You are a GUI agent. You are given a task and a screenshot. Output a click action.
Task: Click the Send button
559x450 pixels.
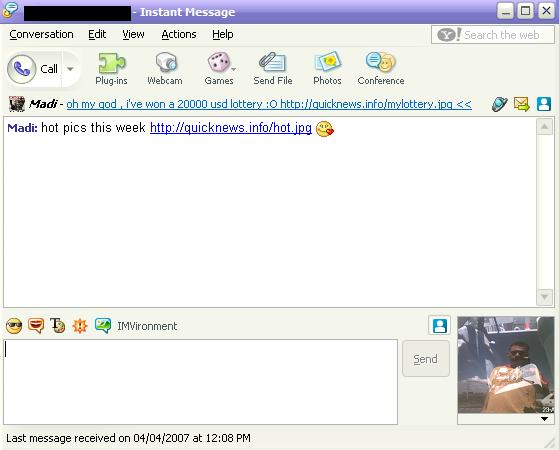coord(426,359)
